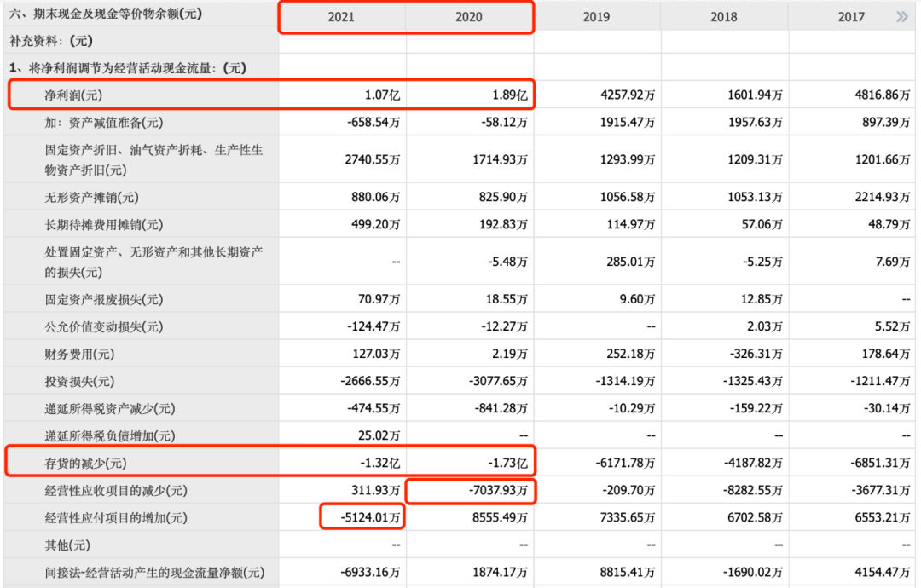Image resolution: width=921 pixels, height=588 pixels.
Task: Click the 公允价值变动损失(元) row label
Action: [x=104, y=327]
